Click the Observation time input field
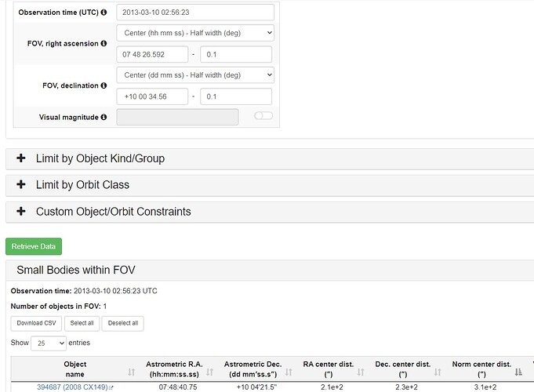The image size is (534, 392). (x=195, y=13)
